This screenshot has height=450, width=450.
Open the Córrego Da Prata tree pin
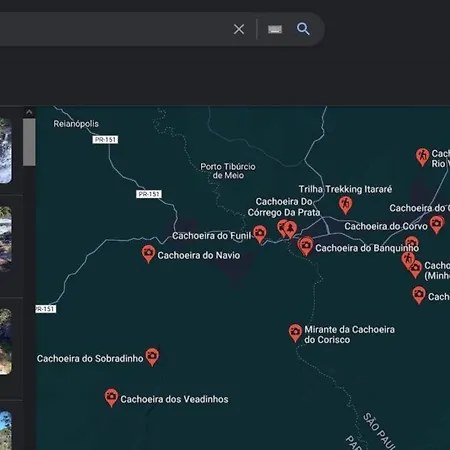point(291,229)
